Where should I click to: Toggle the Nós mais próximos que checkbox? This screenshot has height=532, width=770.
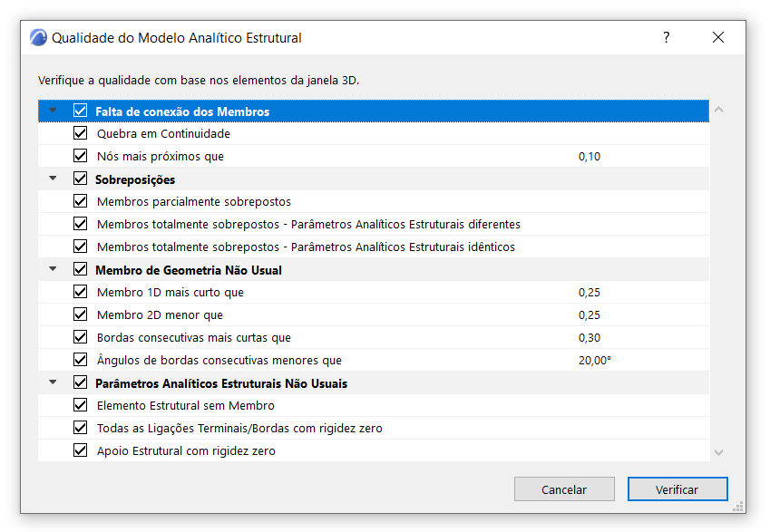point(81,156)
